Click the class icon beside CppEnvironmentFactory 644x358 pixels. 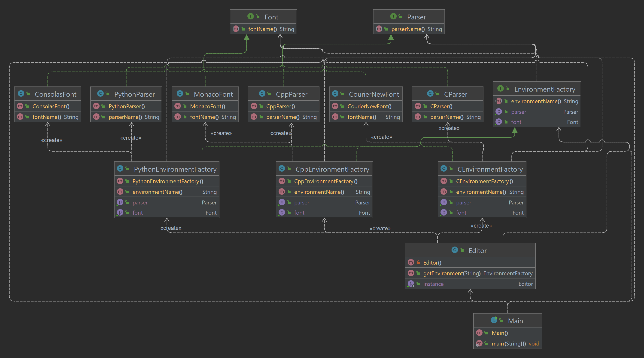tap(282, 169)
